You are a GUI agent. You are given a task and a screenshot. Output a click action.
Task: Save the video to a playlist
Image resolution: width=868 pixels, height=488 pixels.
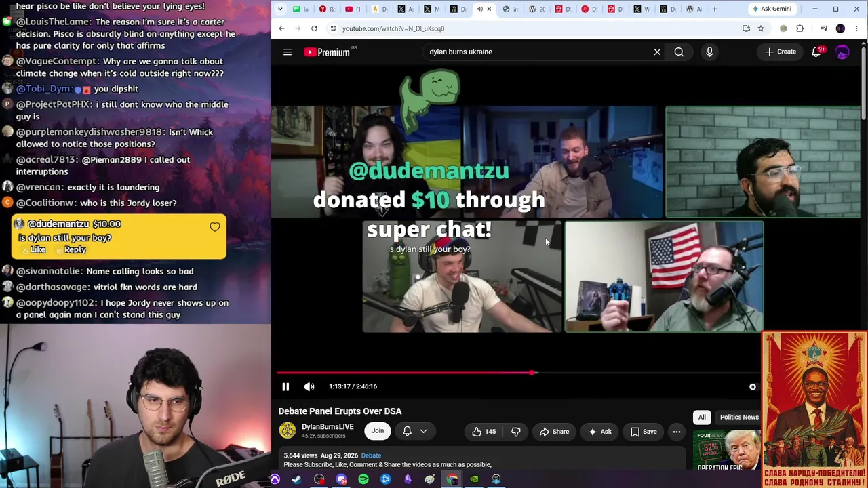coord(643,432)
